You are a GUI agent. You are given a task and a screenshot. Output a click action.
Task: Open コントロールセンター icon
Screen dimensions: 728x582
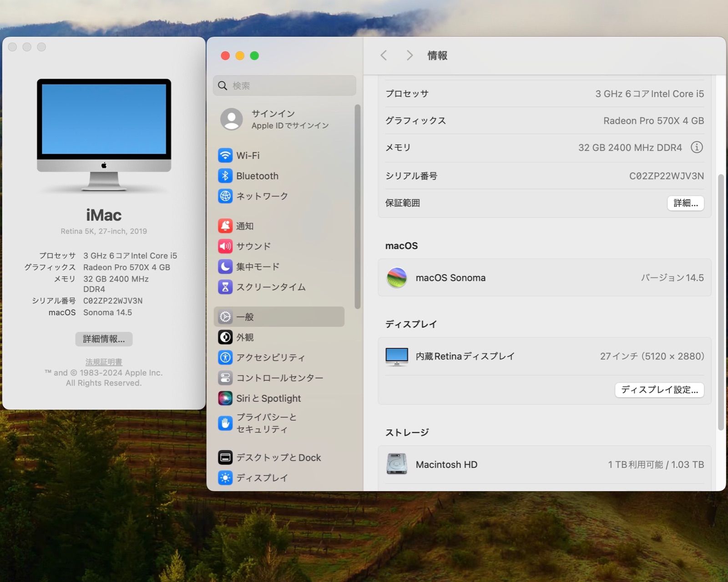pyautogui.click(x=225, y=378)
